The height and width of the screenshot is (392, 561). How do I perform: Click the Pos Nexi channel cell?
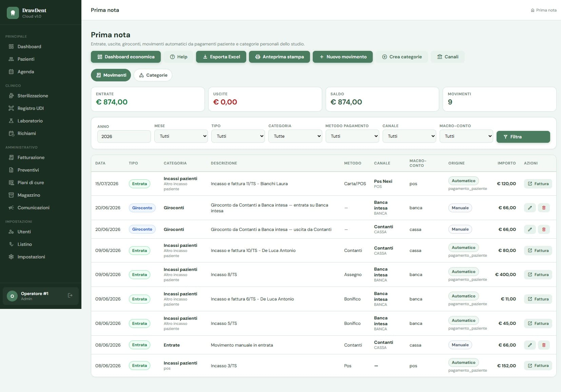[383, 184]
